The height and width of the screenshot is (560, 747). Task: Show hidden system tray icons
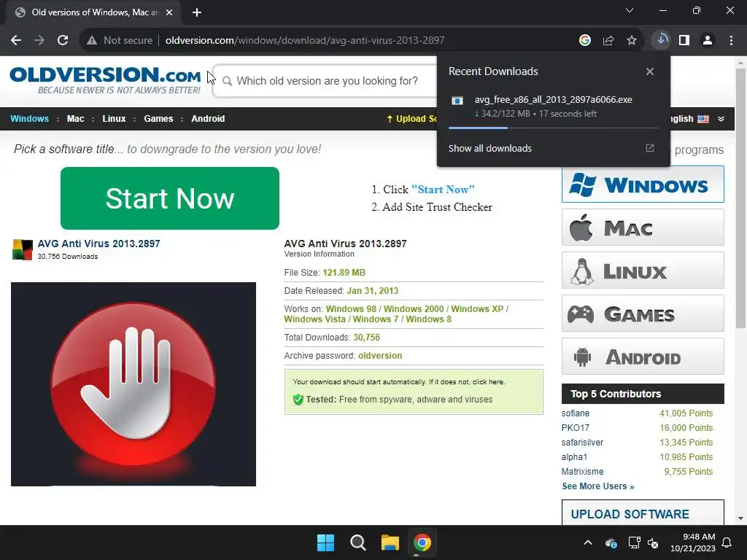tap(588, 542)
